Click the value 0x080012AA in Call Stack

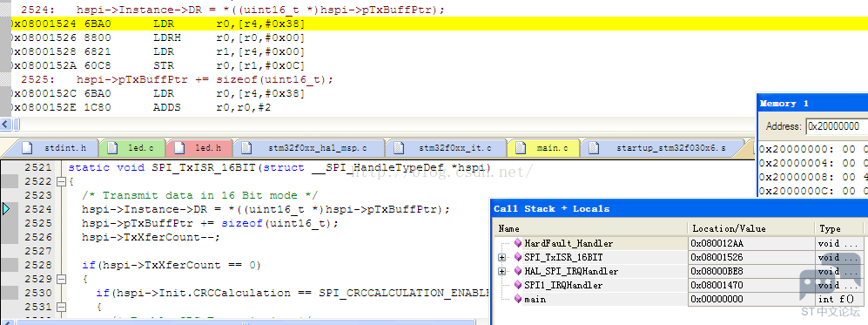[717, 243]
